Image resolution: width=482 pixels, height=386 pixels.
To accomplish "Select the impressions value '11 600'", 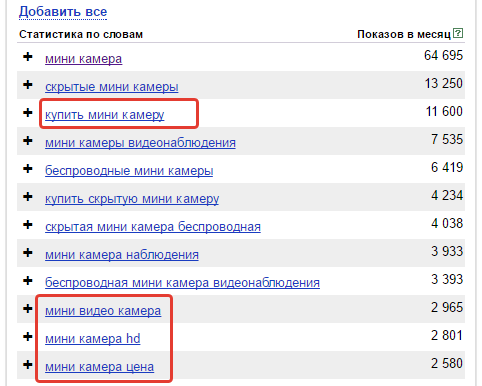I will pos(444,111).
